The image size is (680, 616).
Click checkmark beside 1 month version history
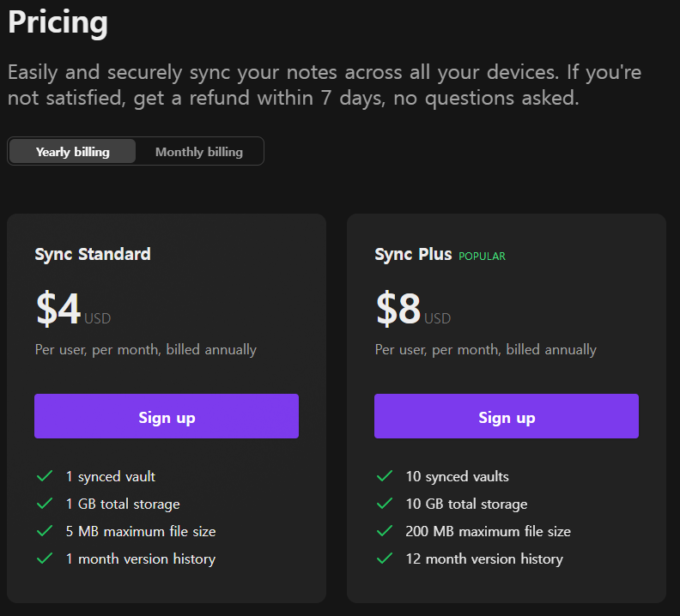tap(45, 559)
